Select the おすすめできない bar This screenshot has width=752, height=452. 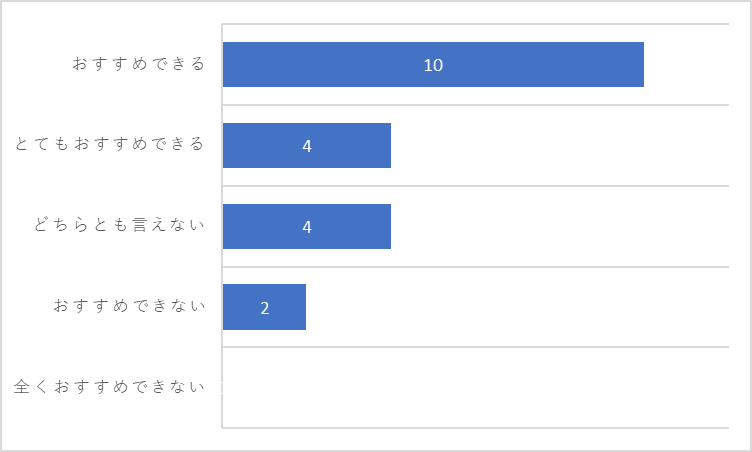(264, 307)
